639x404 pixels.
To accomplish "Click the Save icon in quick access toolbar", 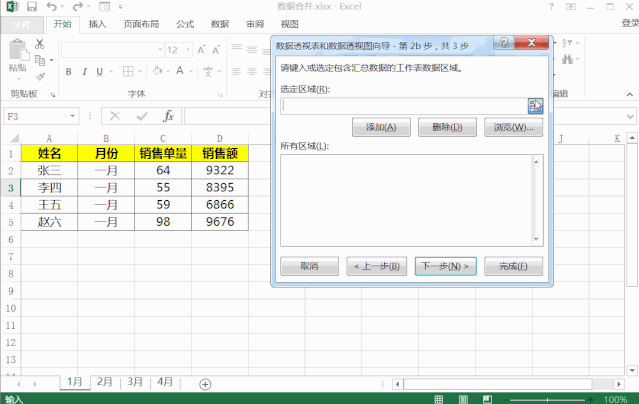I will click(31, 7).
